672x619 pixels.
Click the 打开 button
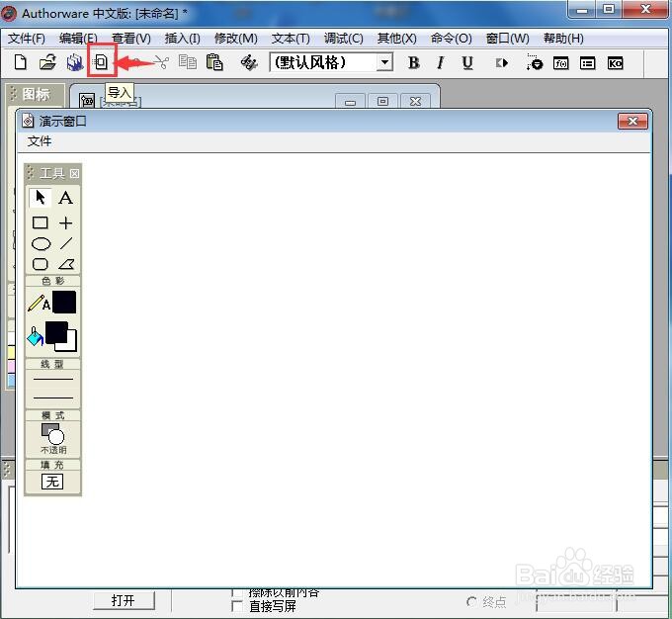[x=124, y=600]
